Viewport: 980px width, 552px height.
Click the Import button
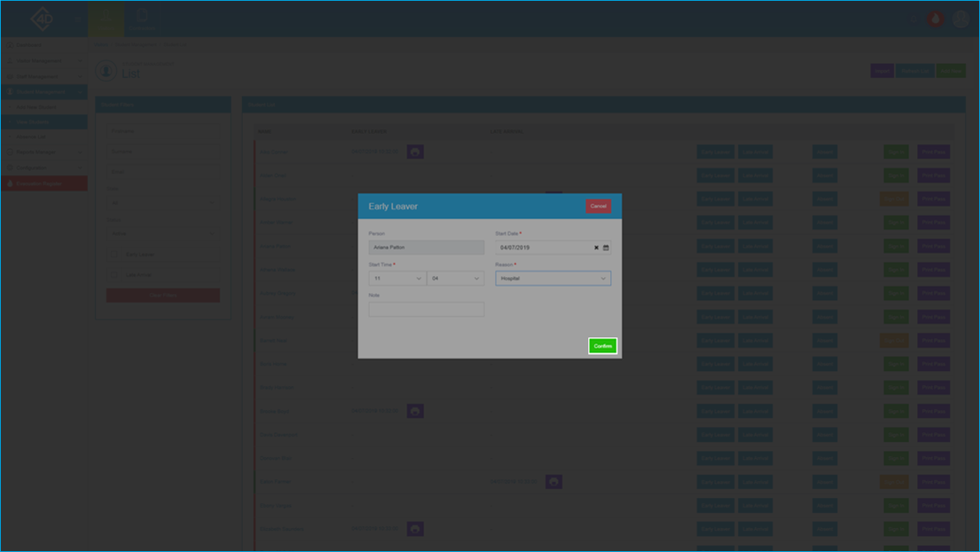tap(882, 71)
